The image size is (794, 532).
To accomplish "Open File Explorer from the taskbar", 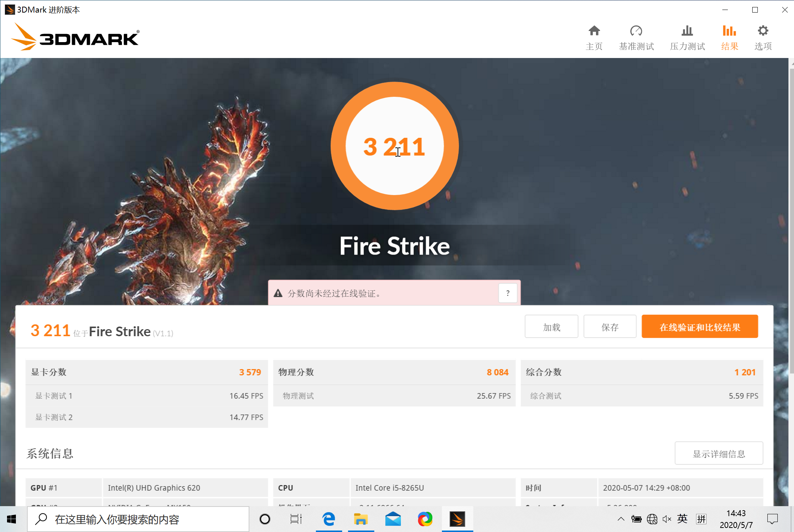I will pos(361,519).
